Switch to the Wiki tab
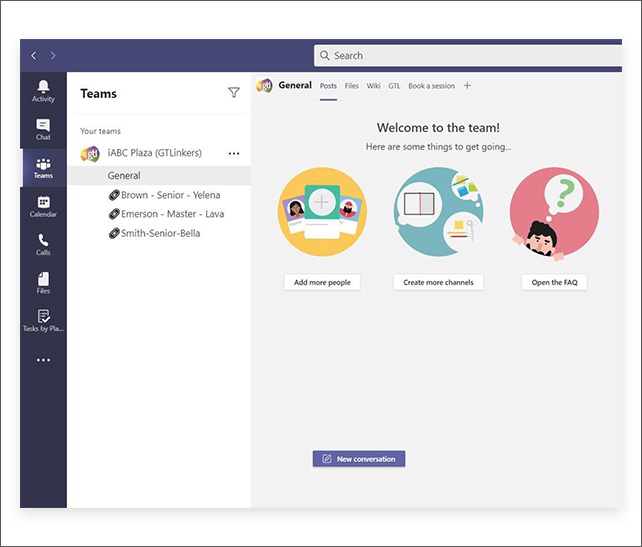Screen dimensions: 642x547 point(373,86)
